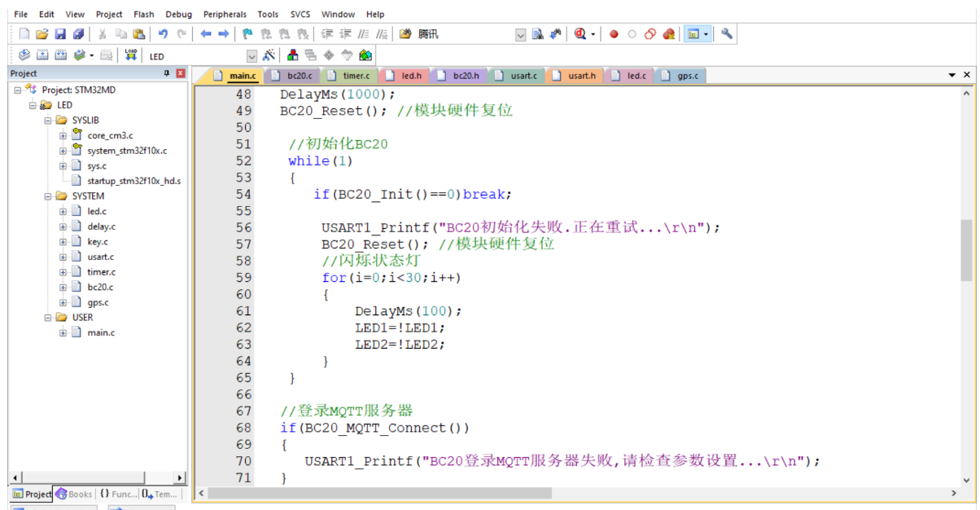Insert a bookmark with the flag icon
The height and width of the screenshot is (510, 980).
pyautogui.click(x=248, y=34)
